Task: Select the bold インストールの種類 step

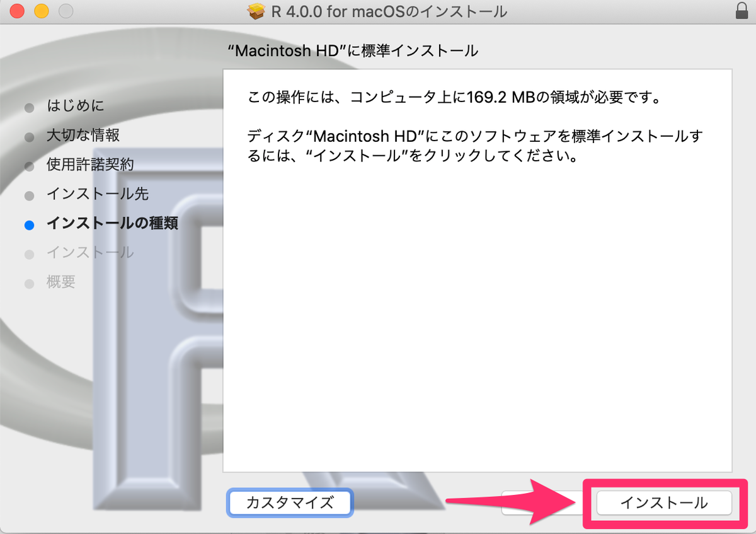Action: click(112, 223)
